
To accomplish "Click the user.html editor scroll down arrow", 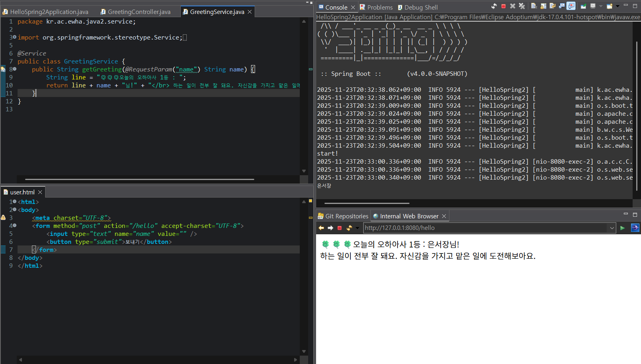I will (304, 352).
